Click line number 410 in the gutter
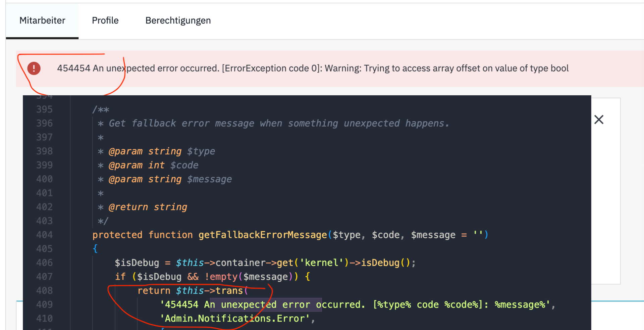This screenshot has width=644, height=330. click(x=44, y=318)
